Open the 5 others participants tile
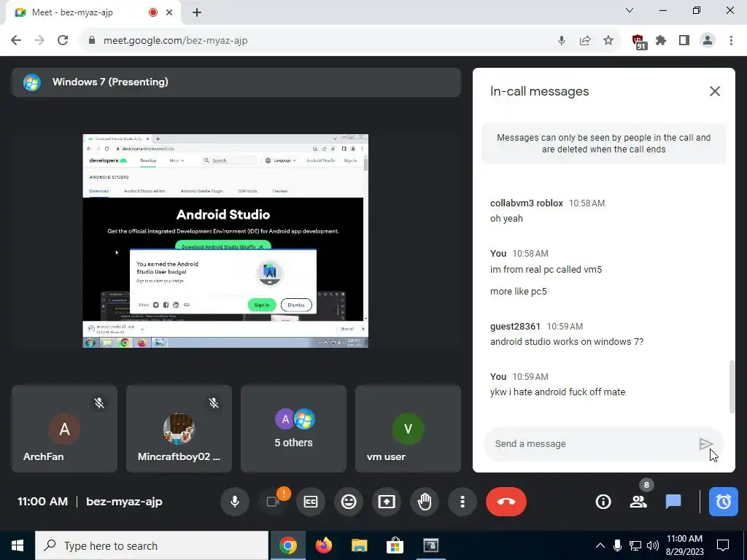 (293, 429)
